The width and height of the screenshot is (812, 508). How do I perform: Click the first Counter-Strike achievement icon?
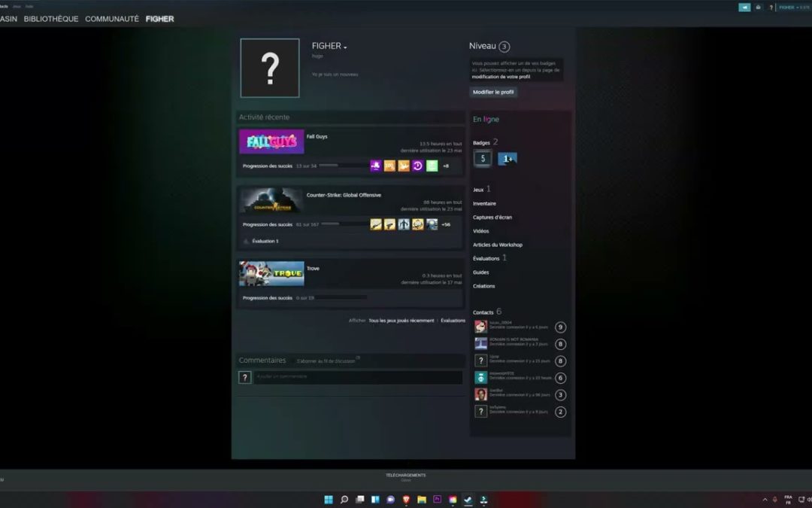(x=375, y=224)
